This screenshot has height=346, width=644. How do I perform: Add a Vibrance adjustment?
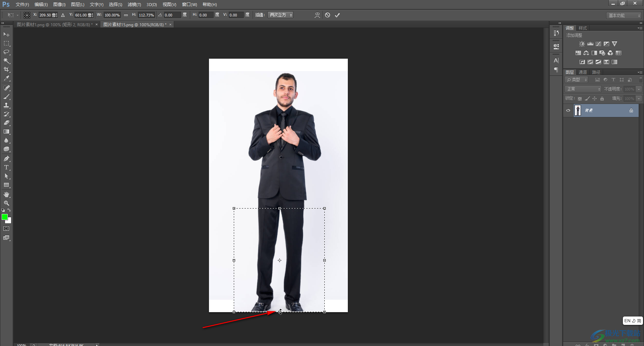(614, 44)
